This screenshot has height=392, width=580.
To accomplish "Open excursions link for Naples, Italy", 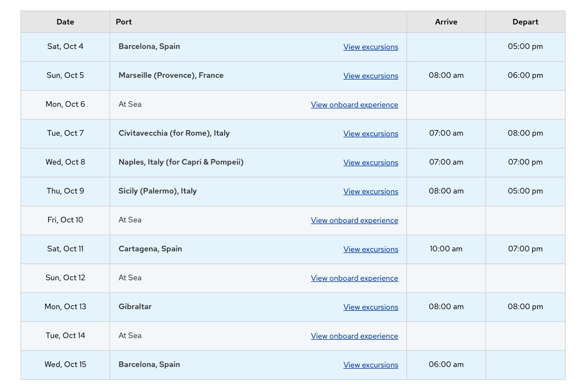I will click(x=370, y=162).
